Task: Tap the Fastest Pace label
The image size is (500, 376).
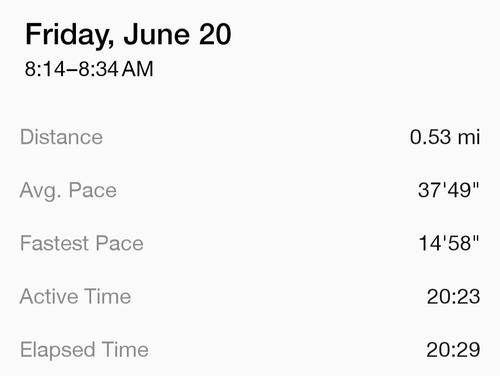Action: (82, 243)
